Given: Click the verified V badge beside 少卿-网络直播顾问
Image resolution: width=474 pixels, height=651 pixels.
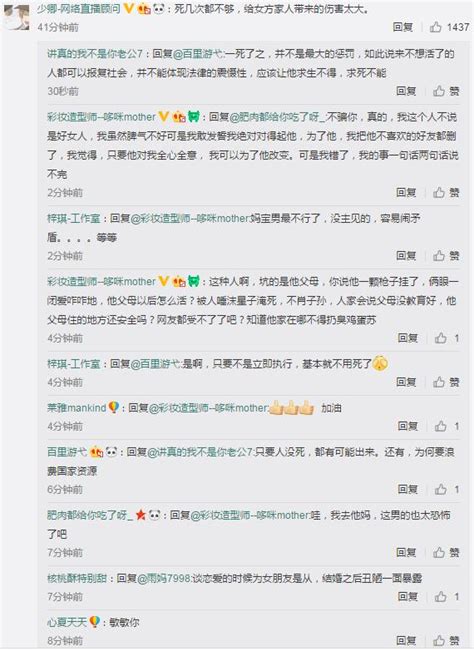Looking at the screenshot, I should (x=129, y=8).
